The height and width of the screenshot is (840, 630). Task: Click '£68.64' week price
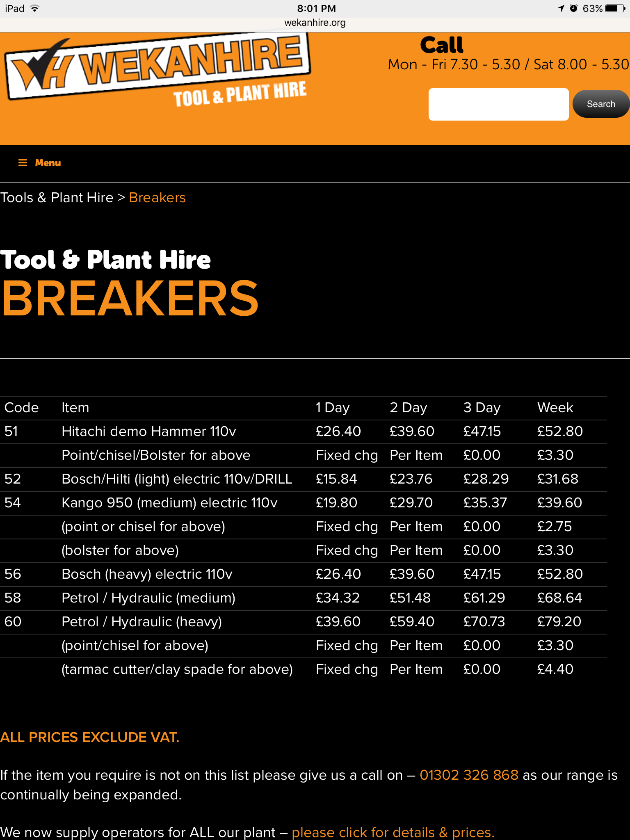[x=559, y=598]
